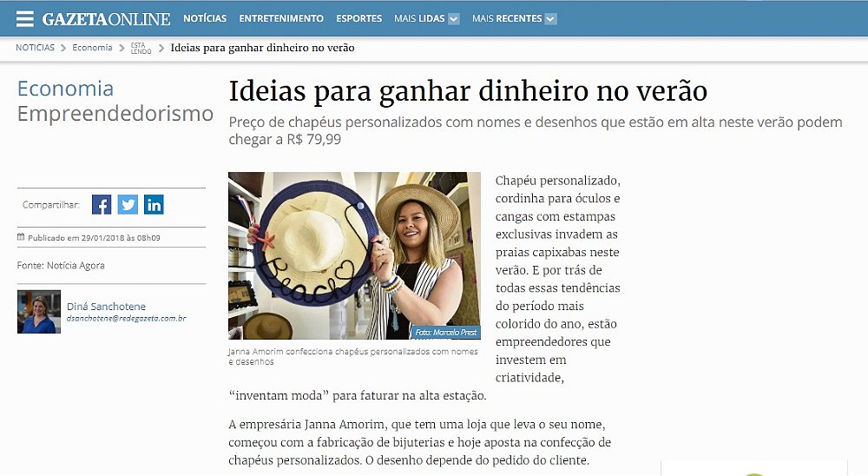Image resolution: width=868 pixels, height=476 pixels.
Task: Open author Diná Sanchotene's profile link
Action: 106,307
